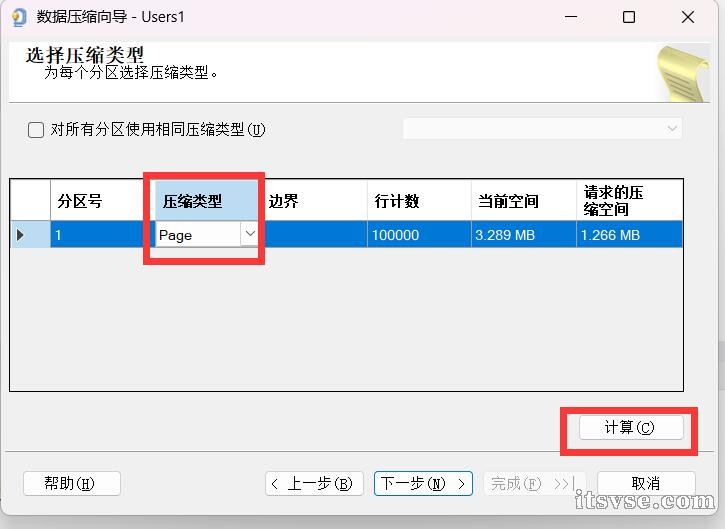Minimize the Data Compression Wizard window
725x529 pixels.
tap(571, 17)
